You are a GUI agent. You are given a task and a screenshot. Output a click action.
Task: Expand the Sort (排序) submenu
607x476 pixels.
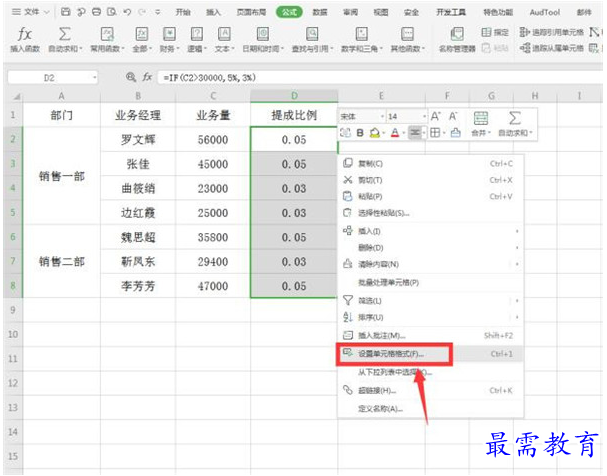click(430, 317)
